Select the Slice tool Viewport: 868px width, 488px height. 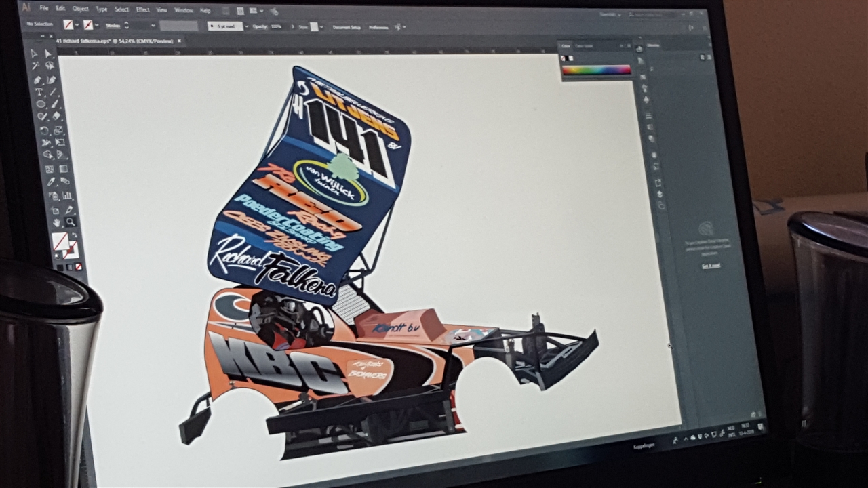(x=69, y=210)
